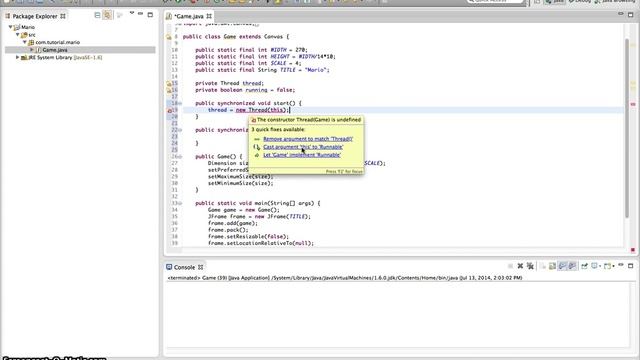
Task: Click the warning marker on line 15
Action: pyautogui.click(x=169, y=83)
